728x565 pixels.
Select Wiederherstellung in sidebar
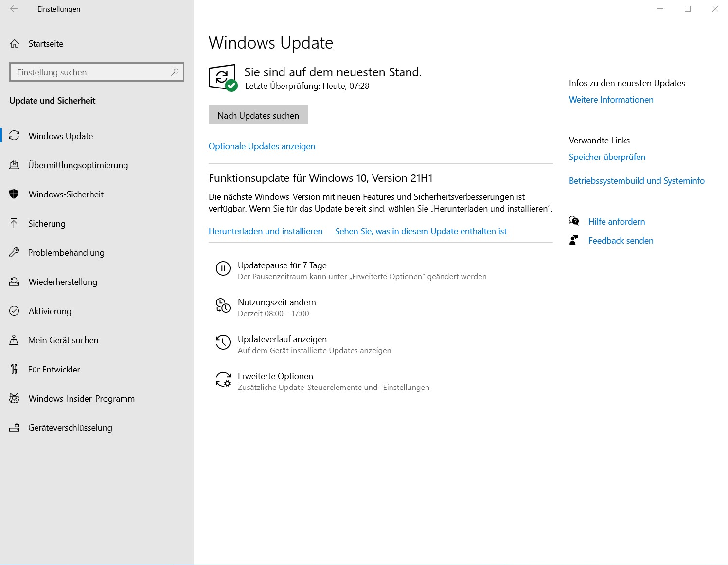point(97,282)
